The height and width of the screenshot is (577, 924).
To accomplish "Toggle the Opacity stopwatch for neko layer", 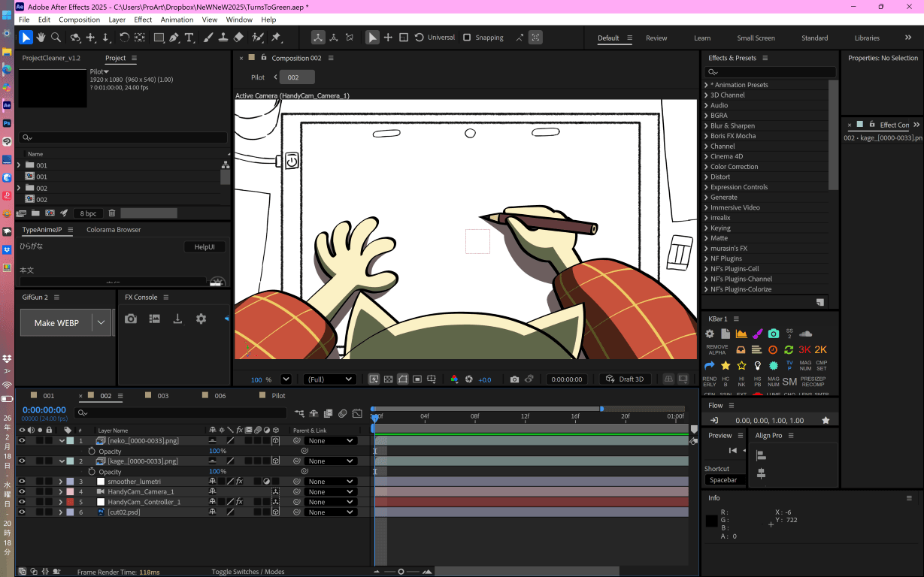I will [92, 451].
